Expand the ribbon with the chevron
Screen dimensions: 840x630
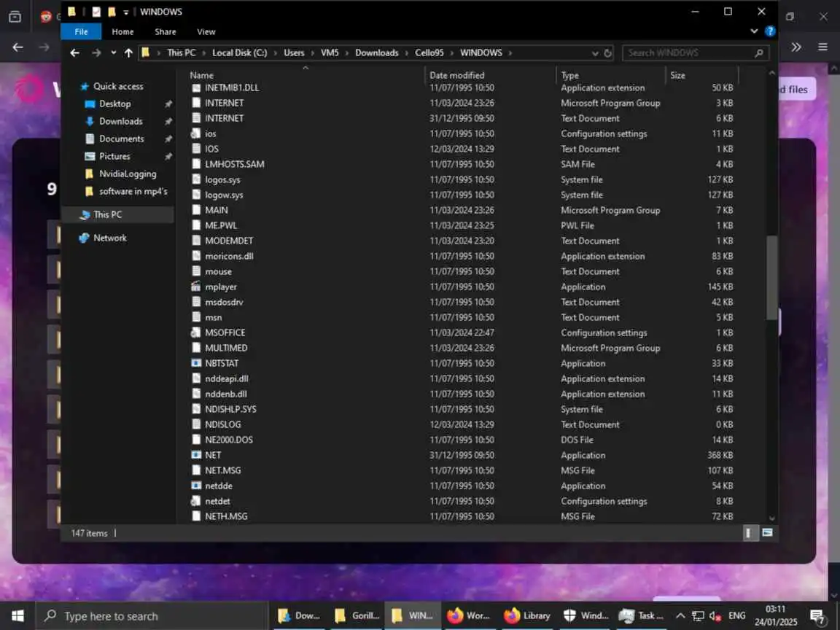pos(754,31)
